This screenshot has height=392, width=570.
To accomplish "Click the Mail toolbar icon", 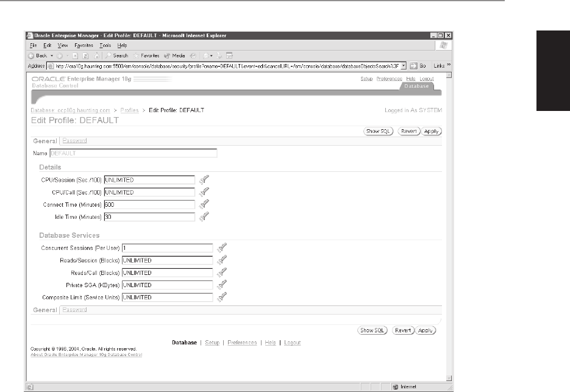I will tap(206, 55).
